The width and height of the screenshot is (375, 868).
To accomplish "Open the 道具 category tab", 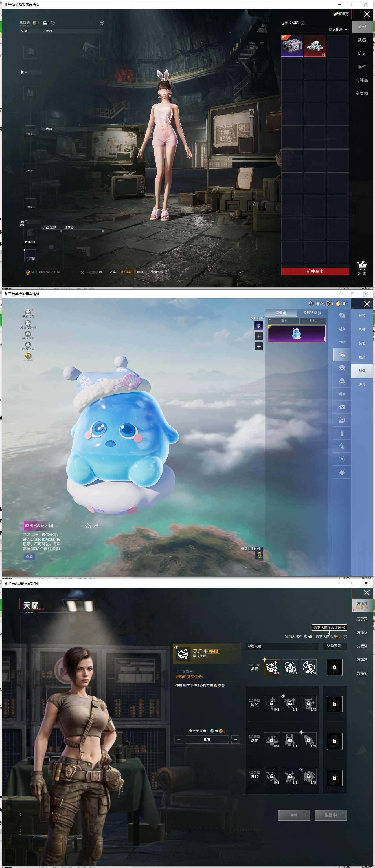I will 362,384.
